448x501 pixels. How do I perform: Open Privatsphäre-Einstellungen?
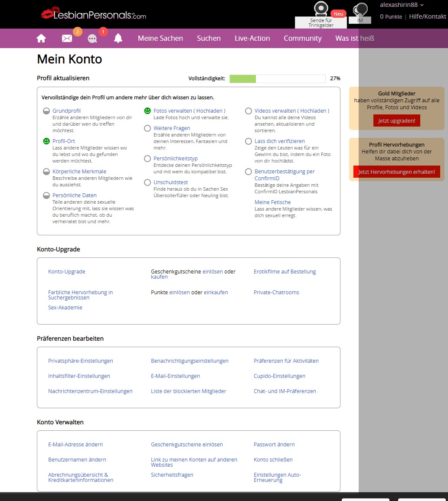[x=80, y=361]
